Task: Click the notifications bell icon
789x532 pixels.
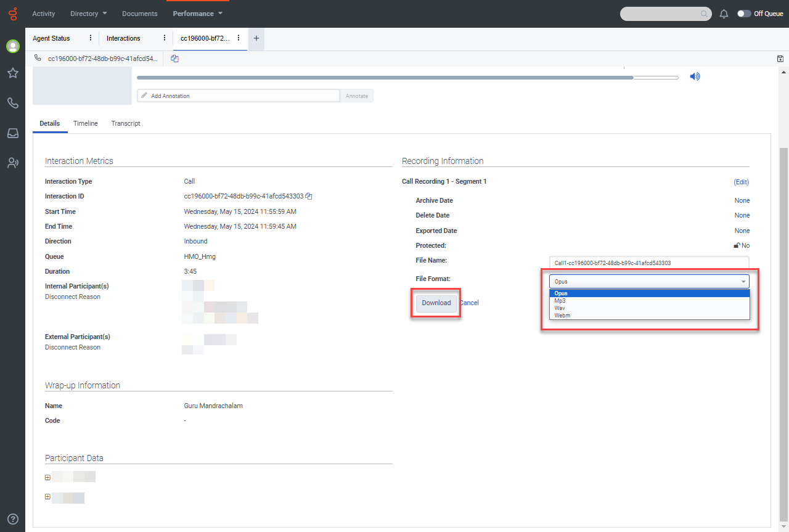Action: pos(724,14)
